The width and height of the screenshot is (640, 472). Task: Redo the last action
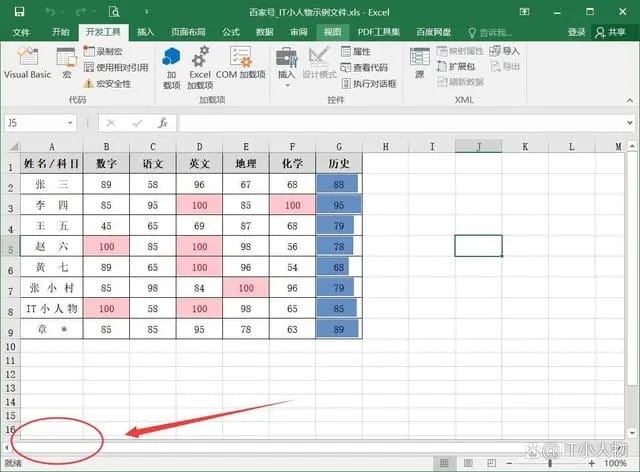coord(81,12)
